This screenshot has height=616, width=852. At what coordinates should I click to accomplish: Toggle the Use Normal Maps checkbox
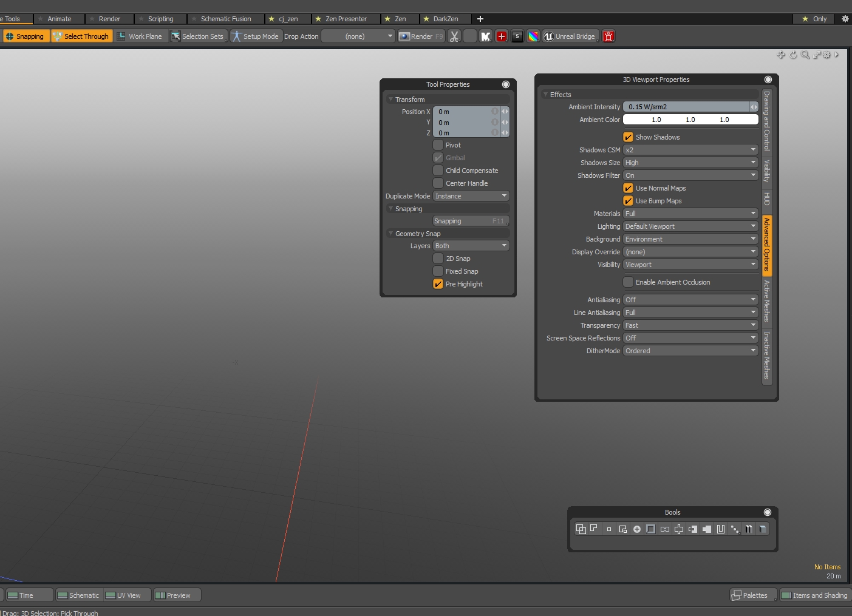click(x=629, y=188)
